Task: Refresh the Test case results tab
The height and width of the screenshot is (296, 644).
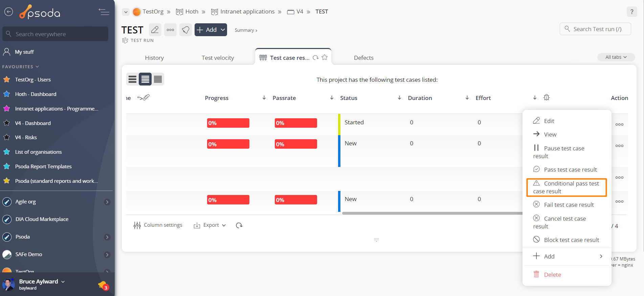Action: [316, 58]
